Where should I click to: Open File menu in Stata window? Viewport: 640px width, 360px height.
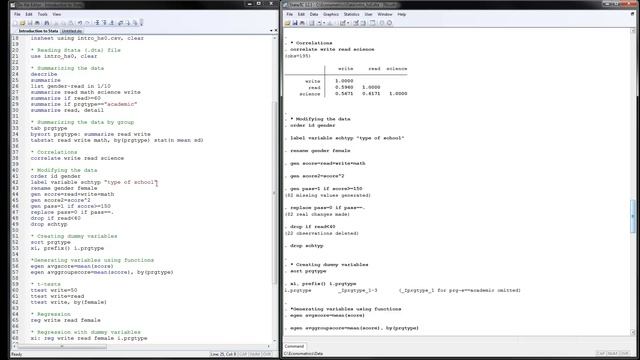289,14
